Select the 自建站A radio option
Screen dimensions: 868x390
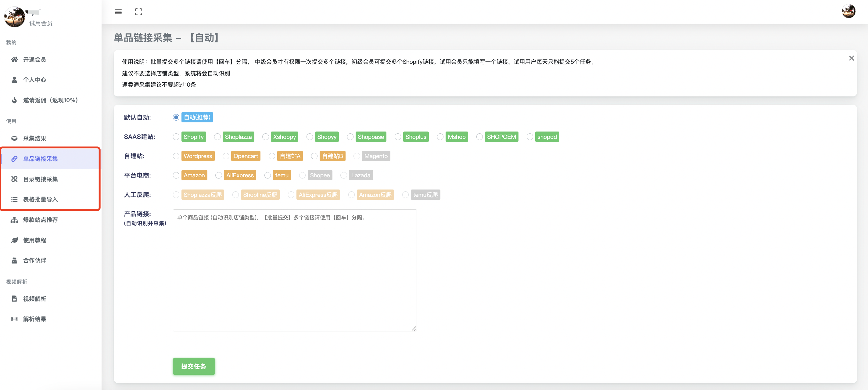272,156
